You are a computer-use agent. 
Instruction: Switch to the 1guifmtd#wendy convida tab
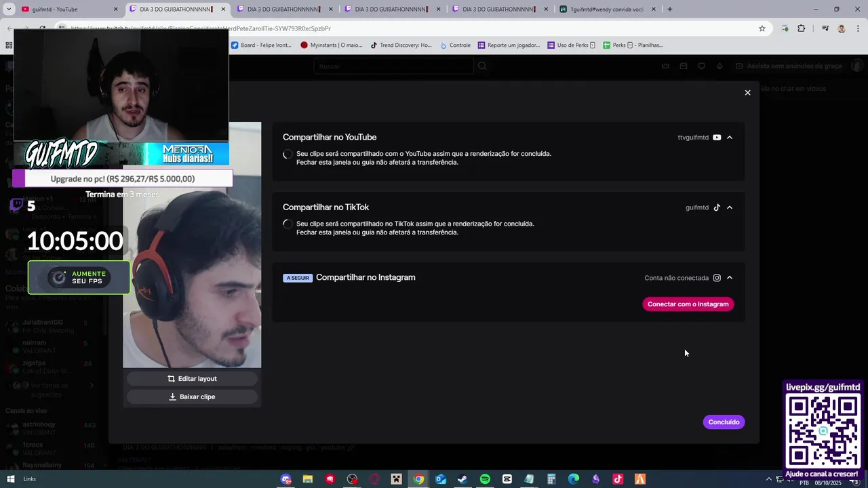point(607,9)
